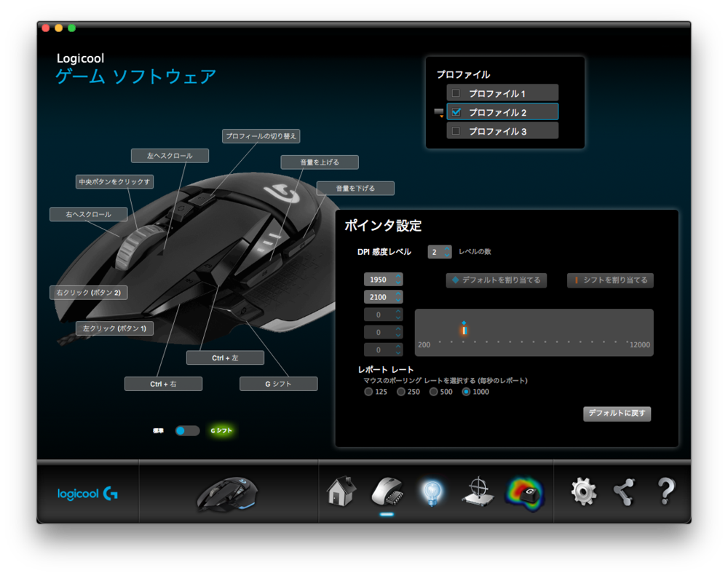Click the device icon beside プロファイル 2

pyautogui.click(x=439, y=112)
